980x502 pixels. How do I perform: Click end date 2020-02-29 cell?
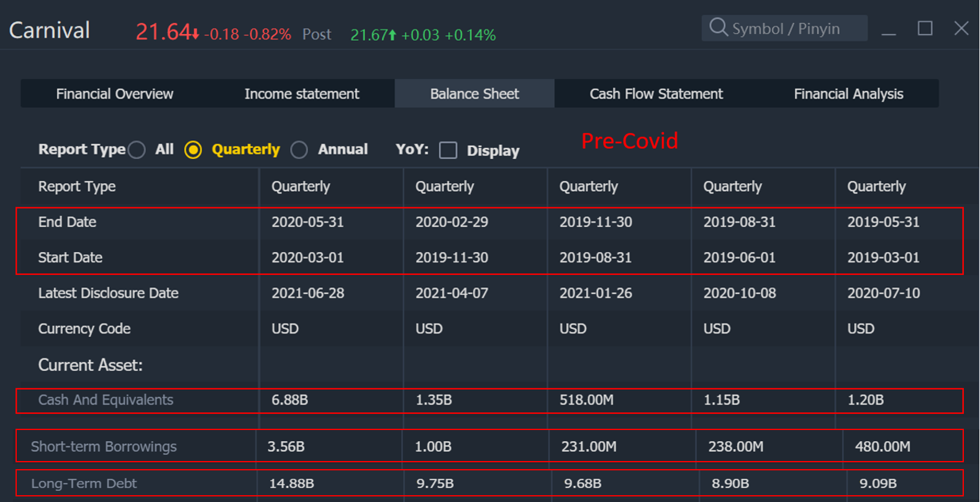coord(451,222)
